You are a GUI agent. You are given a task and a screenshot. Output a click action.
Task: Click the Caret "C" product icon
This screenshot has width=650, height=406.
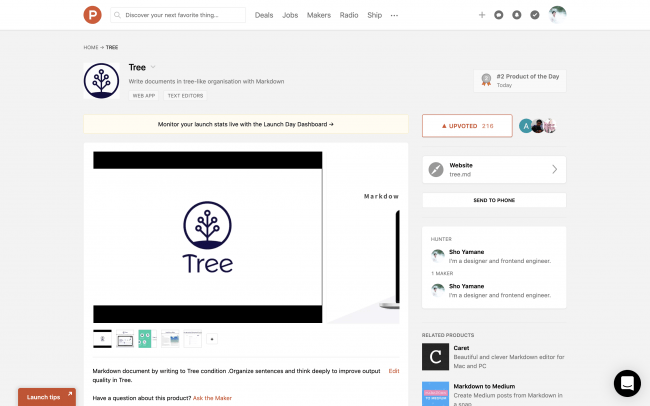click(x=435, y=357)
